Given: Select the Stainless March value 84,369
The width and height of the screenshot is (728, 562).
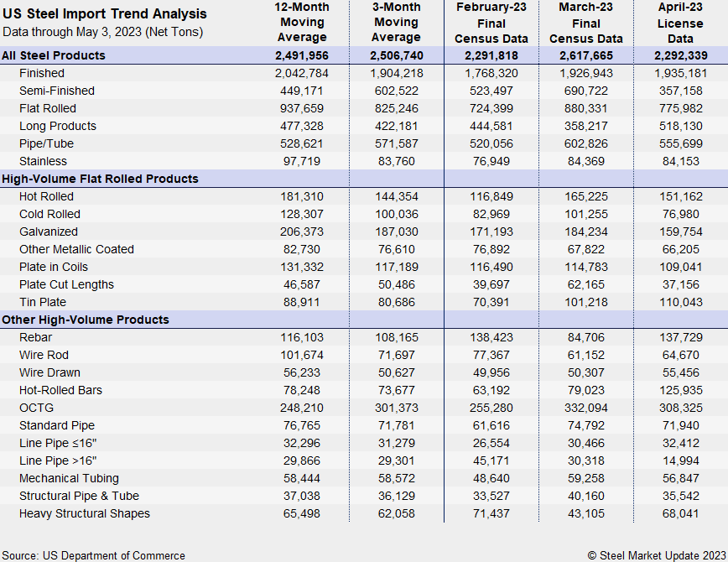Looking at the screenshot, I should [586, 161].
